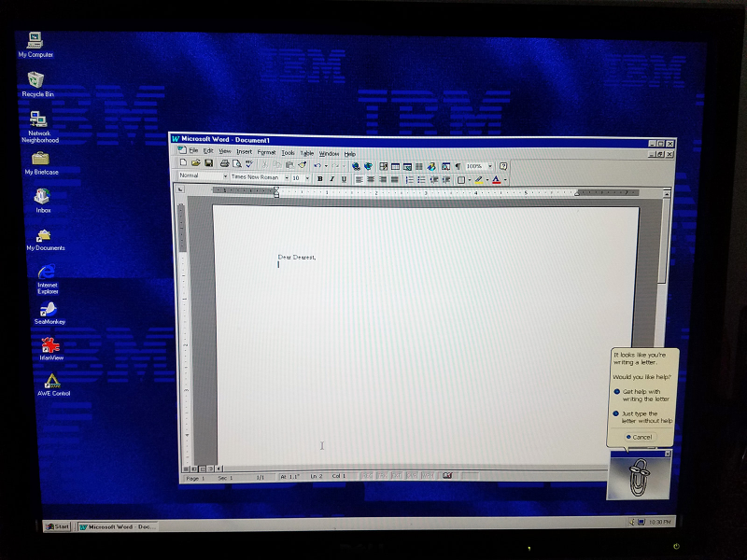Click the taskbar clock
This screenshot has height=560, width=747.
coord(660,523)
